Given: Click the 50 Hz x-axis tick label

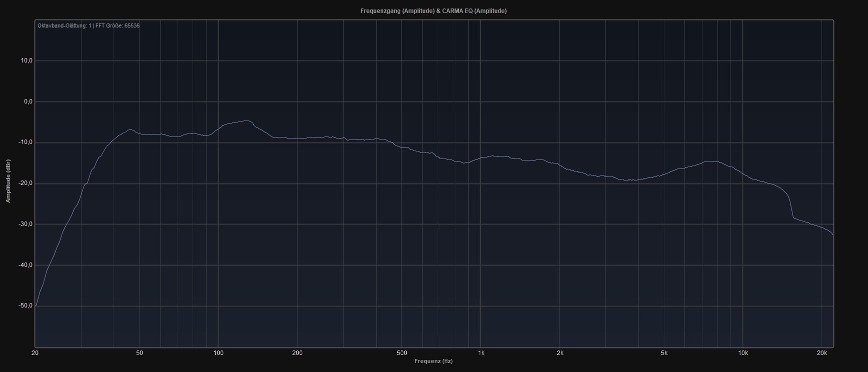Looking at the screenshot, I should point(140,353).
